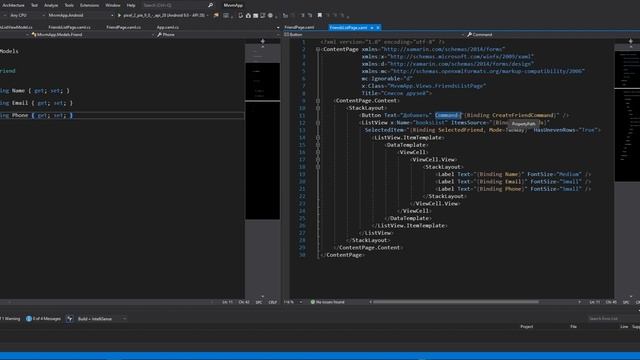This screenshot has width=640, height=360.
Task: Click the bookmark icon in the toolbar
Action: 320,16
